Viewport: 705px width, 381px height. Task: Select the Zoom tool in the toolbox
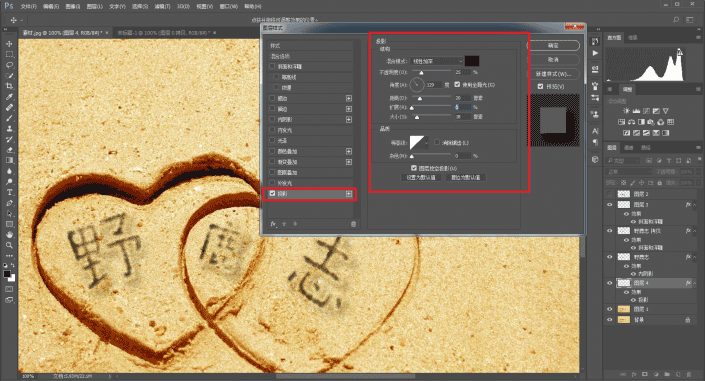[9, 245]
